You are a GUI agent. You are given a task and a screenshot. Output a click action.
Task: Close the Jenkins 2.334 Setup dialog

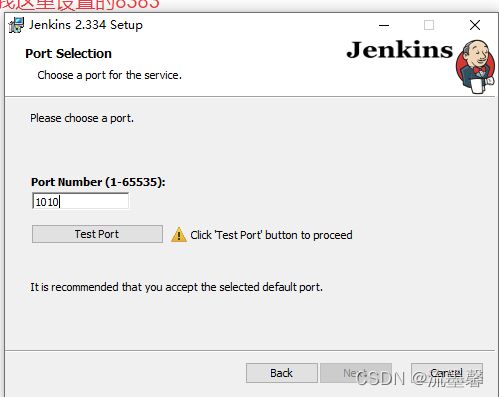tap(475, 25)
